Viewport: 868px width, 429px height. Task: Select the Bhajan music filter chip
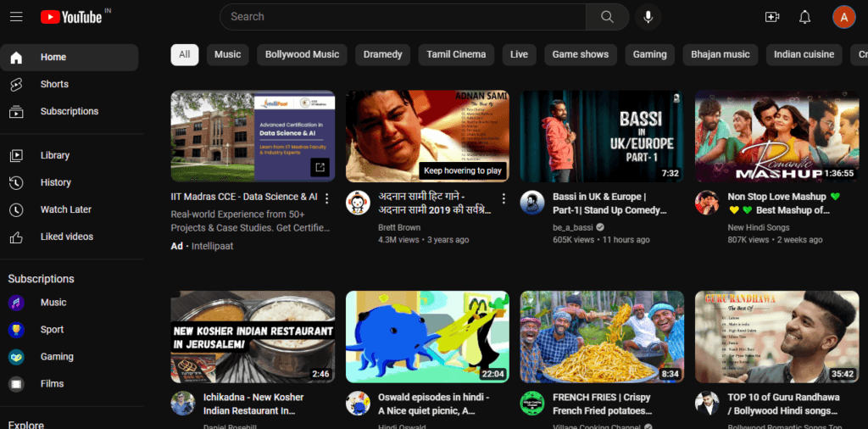click(x=721, y=55)
